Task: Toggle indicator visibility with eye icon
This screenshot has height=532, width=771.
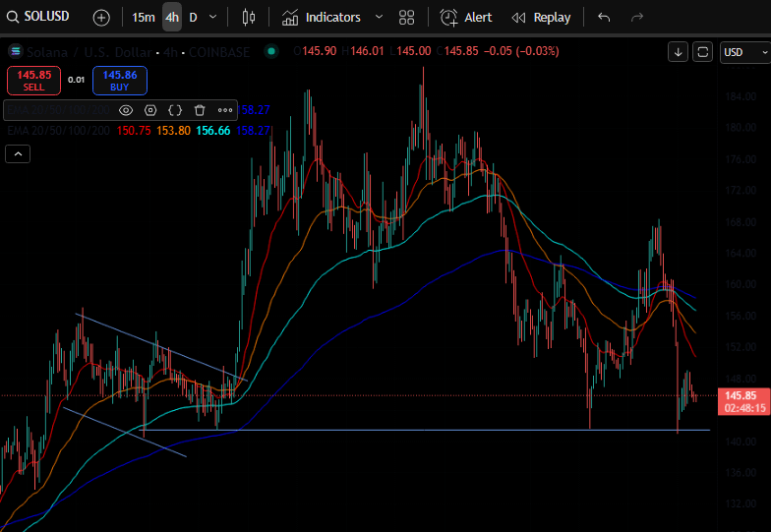Action: pos(126,110)
